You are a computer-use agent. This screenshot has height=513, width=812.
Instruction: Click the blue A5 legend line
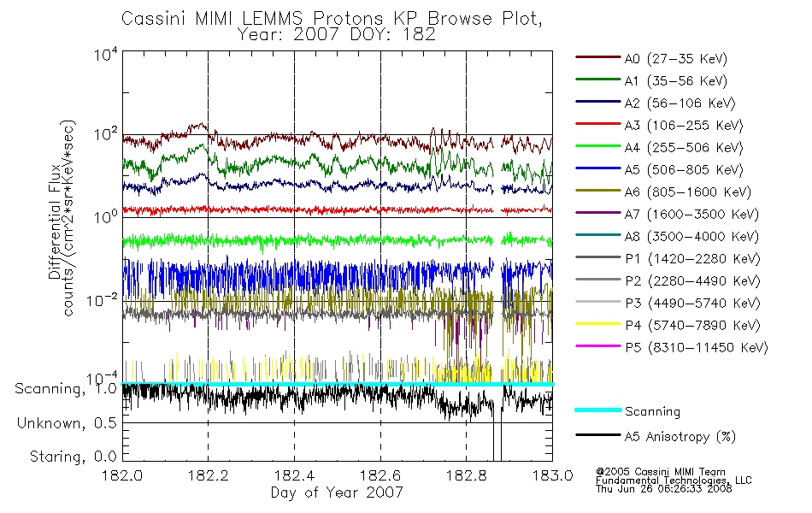click(598, 168)
